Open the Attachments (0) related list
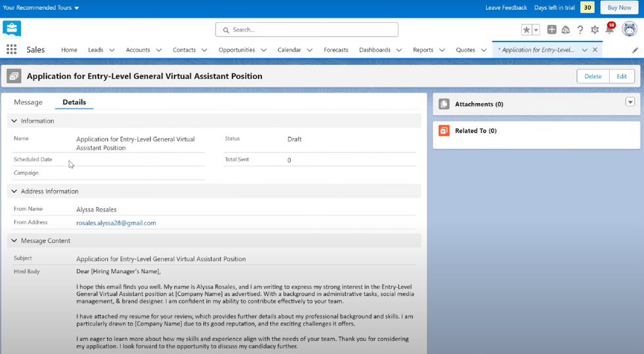 [479, 104]
